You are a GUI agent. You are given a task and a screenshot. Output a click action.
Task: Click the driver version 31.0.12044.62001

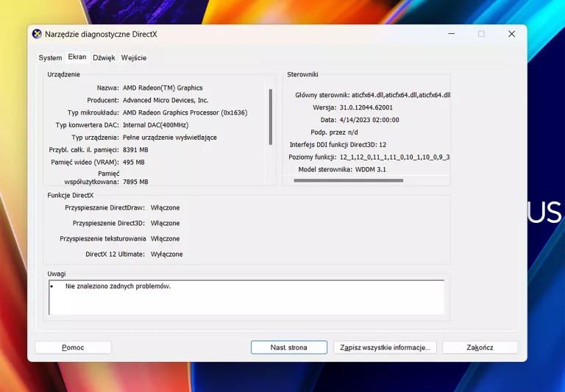(366, 107)
